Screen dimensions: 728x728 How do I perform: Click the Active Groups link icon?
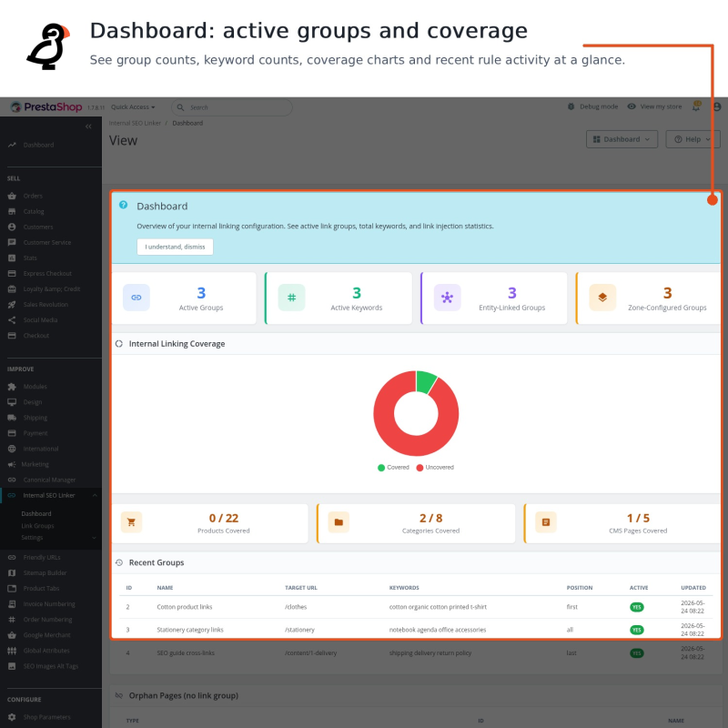click(x=136, y=298)
